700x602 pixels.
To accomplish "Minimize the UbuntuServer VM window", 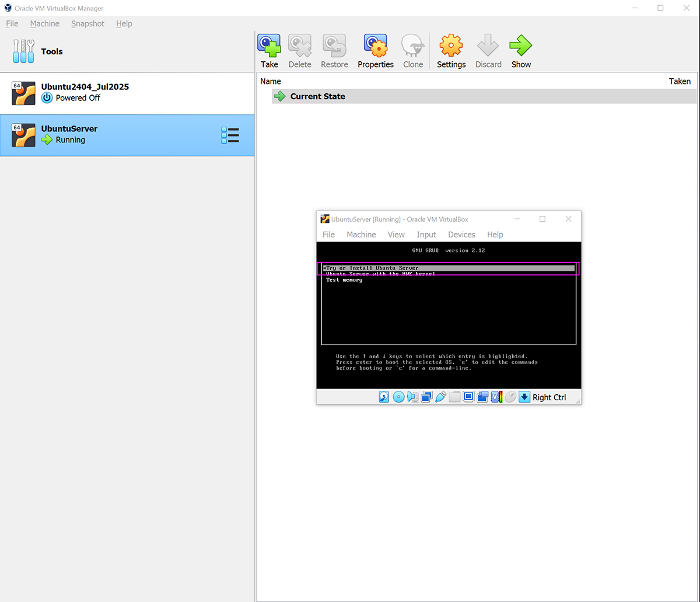I will pyautogui.click(x=517, y=219).
